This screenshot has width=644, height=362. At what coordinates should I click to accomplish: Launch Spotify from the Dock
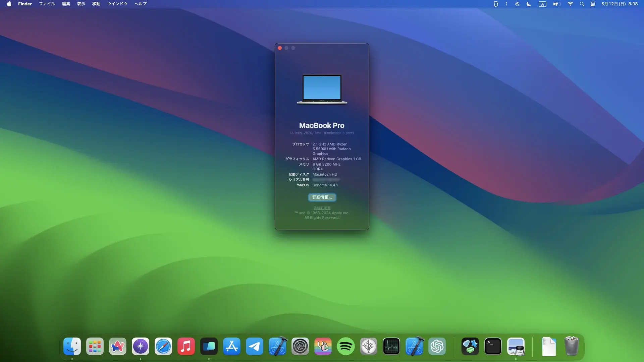point(346,346)
